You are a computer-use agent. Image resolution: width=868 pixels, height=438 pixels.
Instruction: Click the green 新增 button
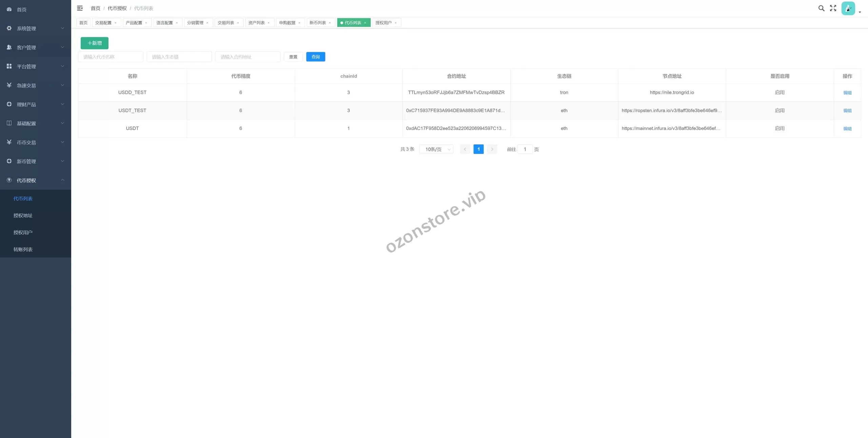95,43
